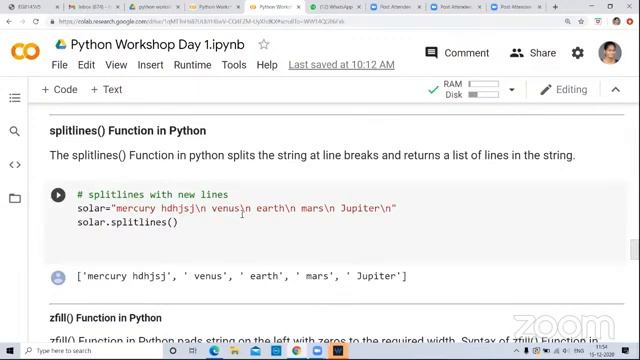Add a new Text cell

(x=107, y=89)
